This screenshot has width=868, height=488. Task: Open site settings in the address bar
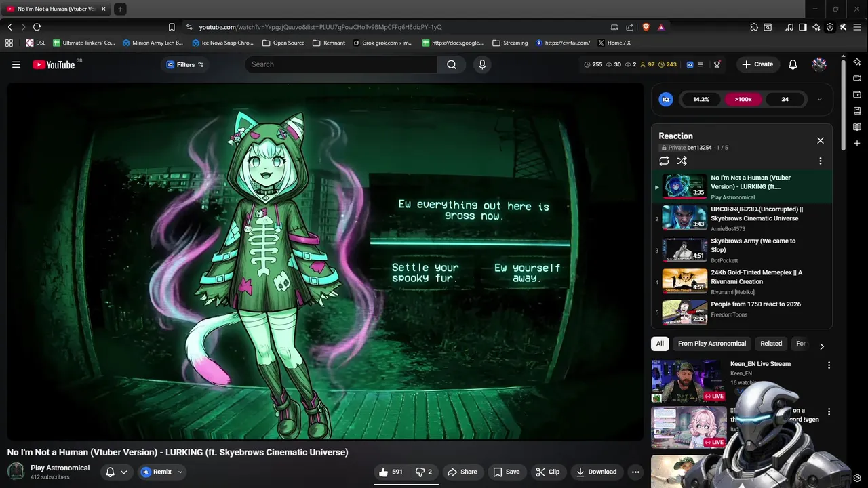[188, 27]
